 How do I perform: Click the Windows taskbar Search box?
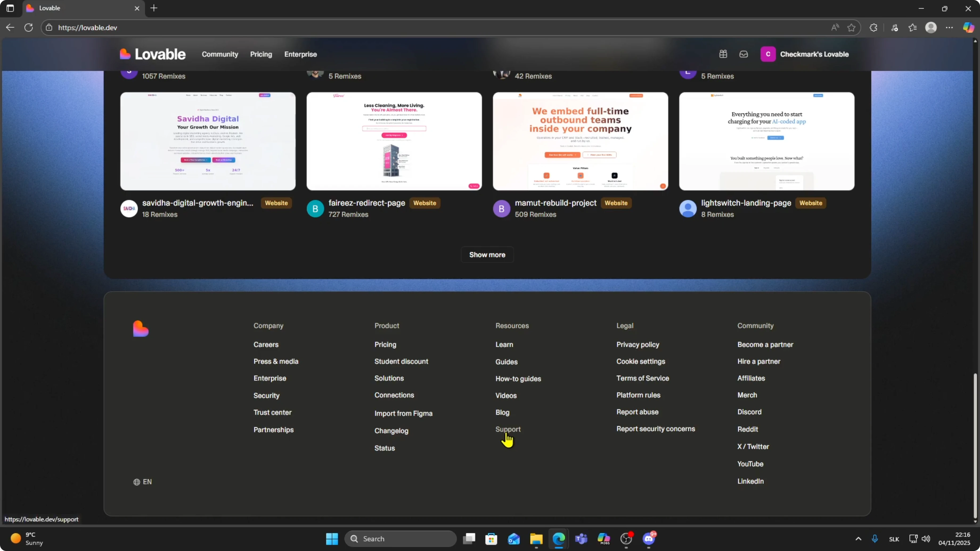pos(400,539)
